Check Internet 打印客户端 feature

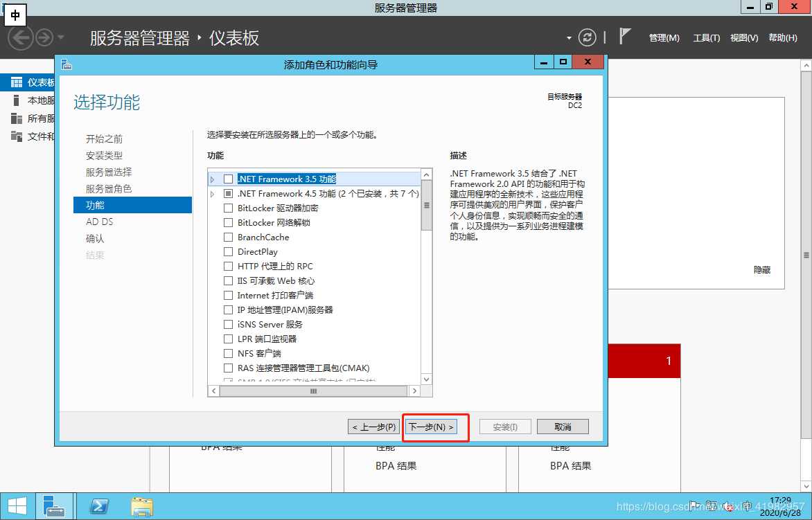click(229, 296)
